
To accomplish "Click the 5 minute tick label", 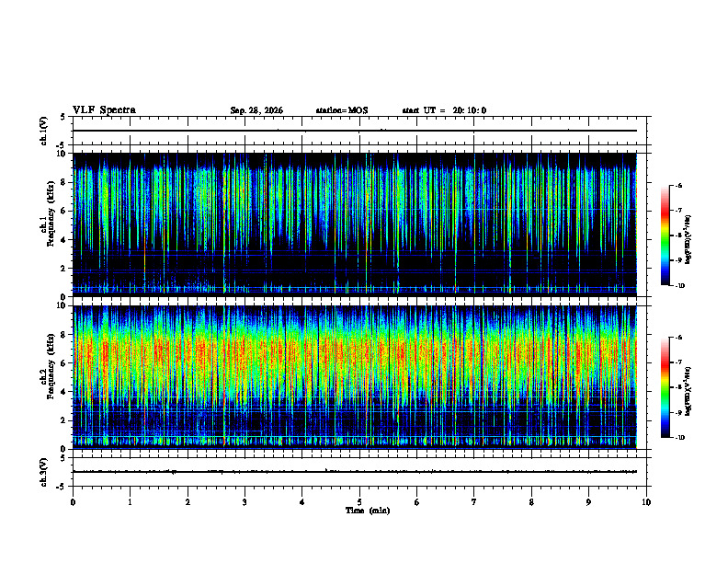I will click(359, 502).
